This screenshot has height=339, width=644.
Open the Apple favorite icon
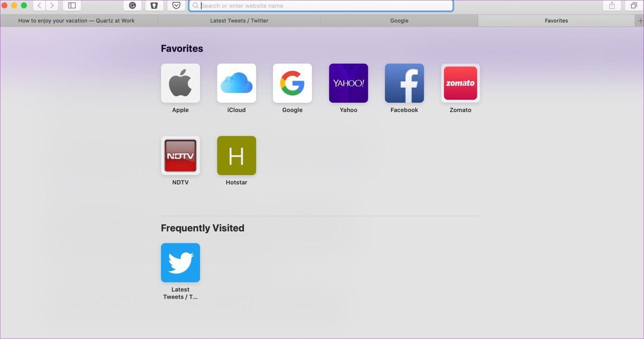click(x=180, y=83)
